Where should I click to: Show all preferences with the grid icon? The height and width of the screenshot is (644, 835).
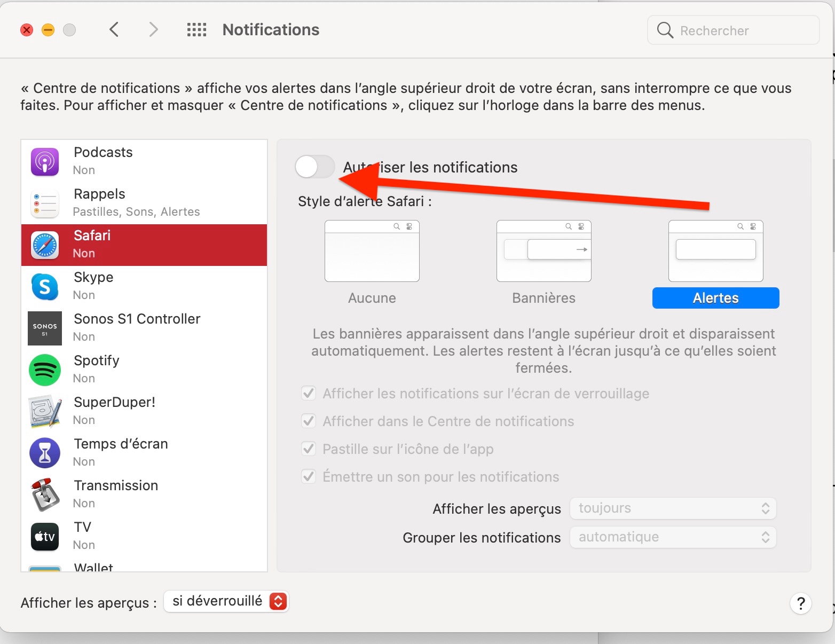click(196, 30)
